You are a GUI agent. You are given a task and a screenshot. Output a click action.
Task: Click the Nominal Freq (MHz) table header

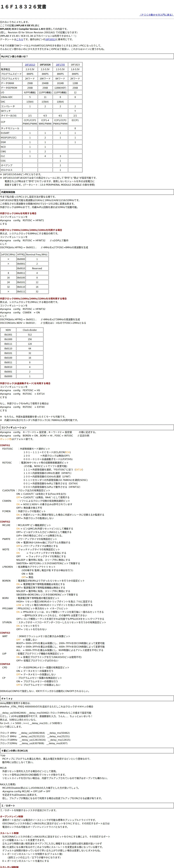37,254
